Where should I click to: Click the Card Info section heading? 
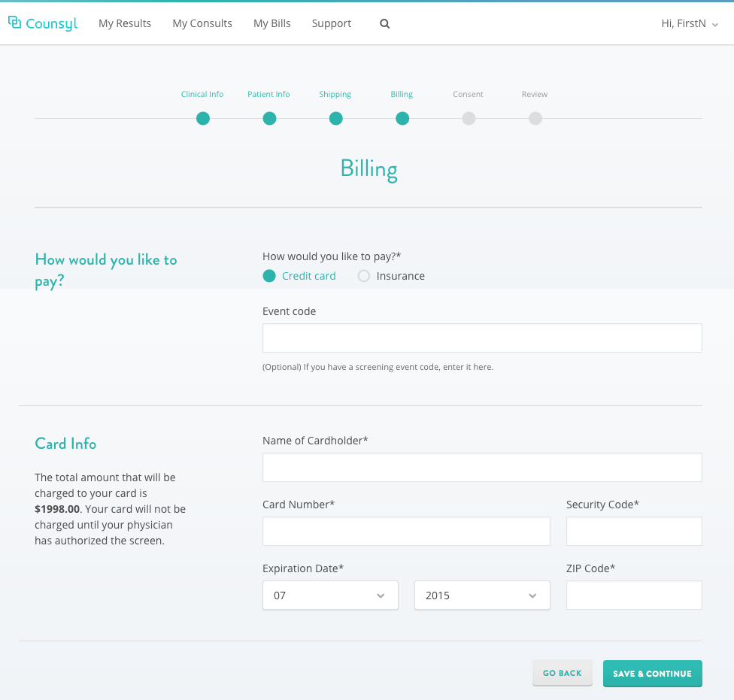click(x=65, y=444)
